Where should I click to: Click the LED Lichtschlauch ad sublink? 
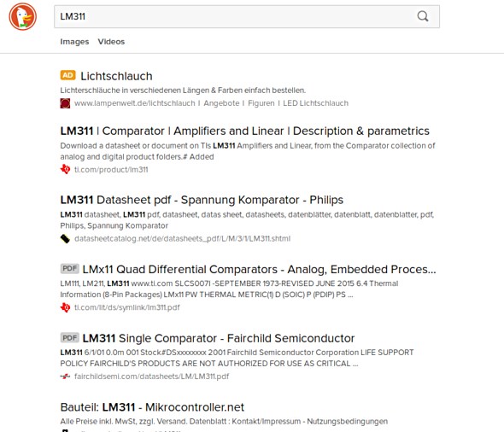tap(316, 103)
